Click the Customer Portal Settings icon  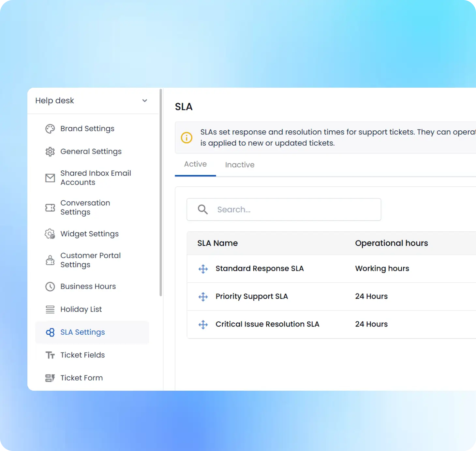pos(50,260)
